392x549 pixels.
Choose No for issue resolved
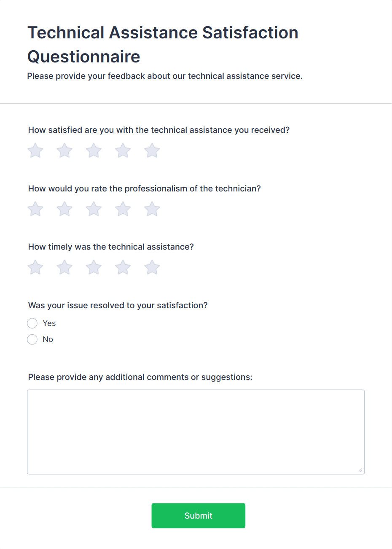point(32,339)
